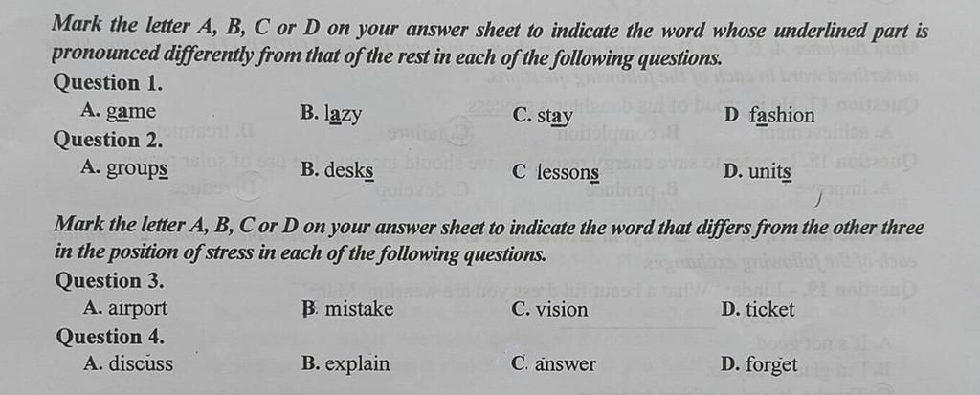Choose option B. explain
980x395 pixels.
[345, 364]
